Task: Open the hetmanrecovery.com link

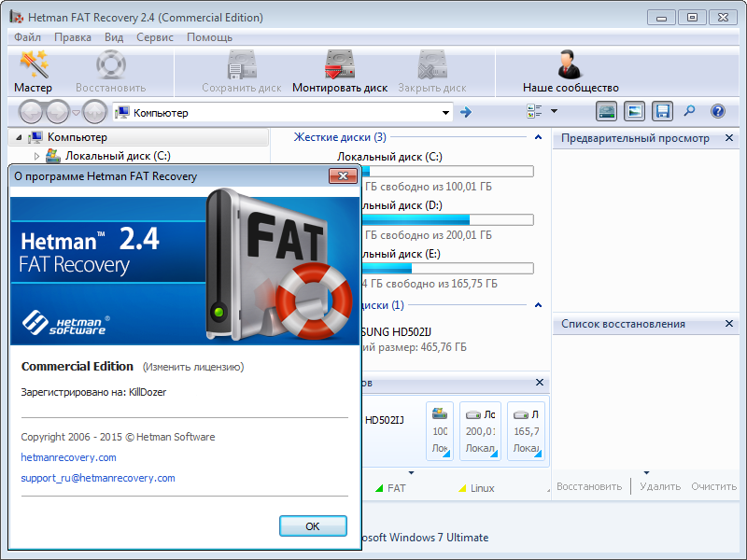Action: [x=68, y=457]
